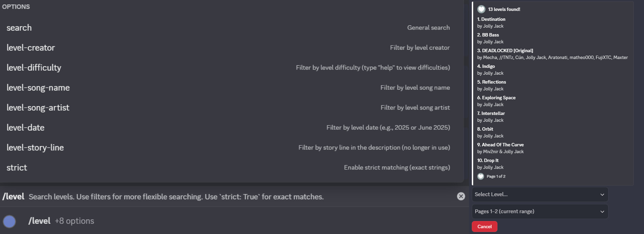This screenshot has width=644, height=234.
Task: Select the 'level-song-name' filter option
Action: coord(38,88)
